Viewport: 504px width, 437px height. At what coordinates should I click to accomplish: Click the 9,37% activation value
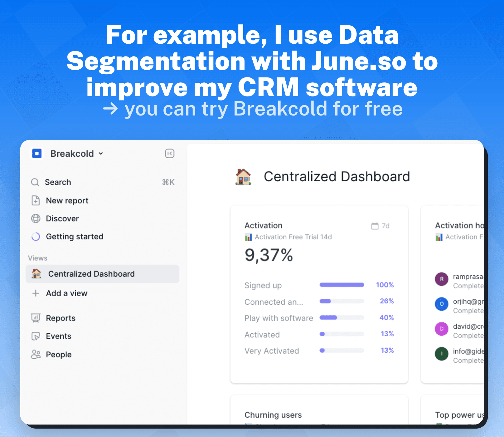(269, 255)
